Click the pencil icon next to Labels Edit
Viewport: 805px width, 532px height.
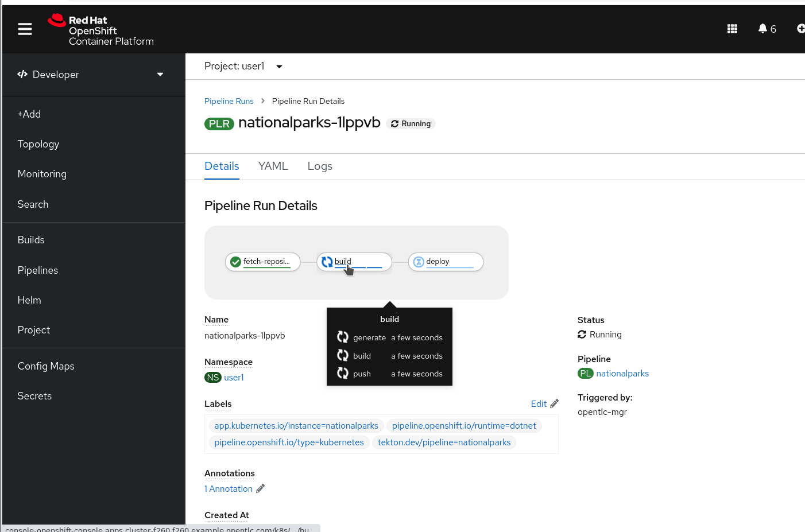(554, 403)
